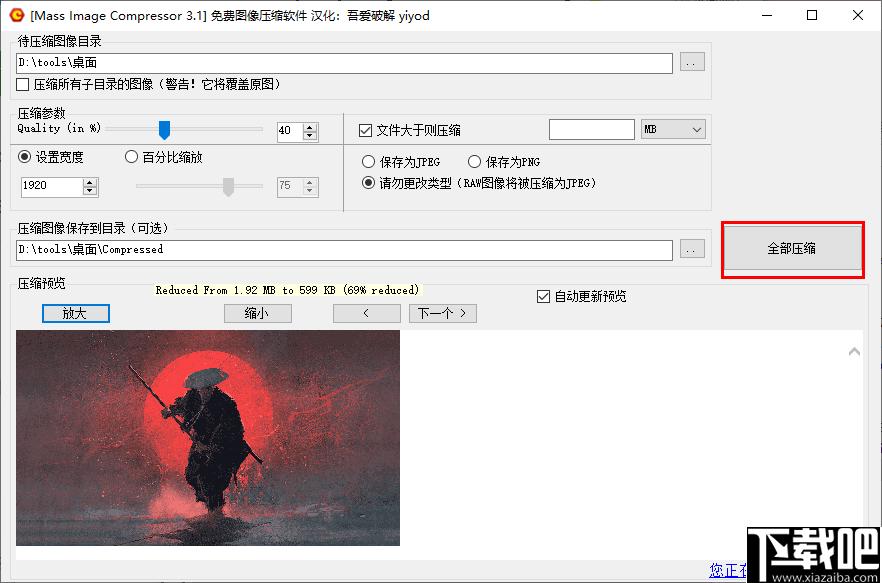Click the 全部压缩 compress all button
Viewport: 882px width, 583px height.
pyautogui.click(x=792, y=249)
